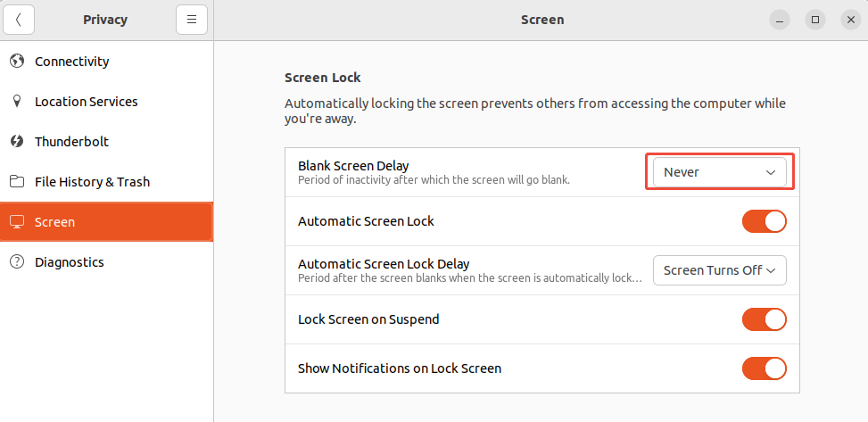This screenshot has width=868, height=422.
Task: Select Location Services in the sidebar
Action: click(x=86, y=102)
